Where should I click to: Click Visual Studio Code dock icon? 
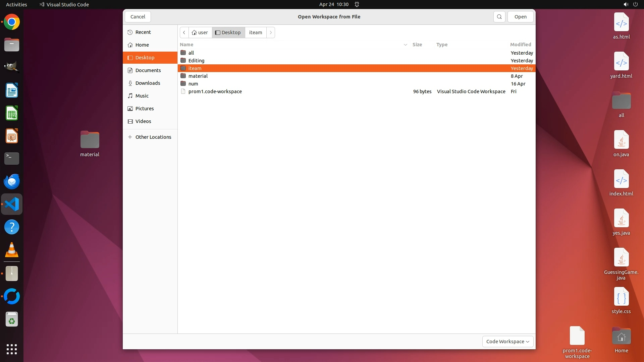click(12, 204)
